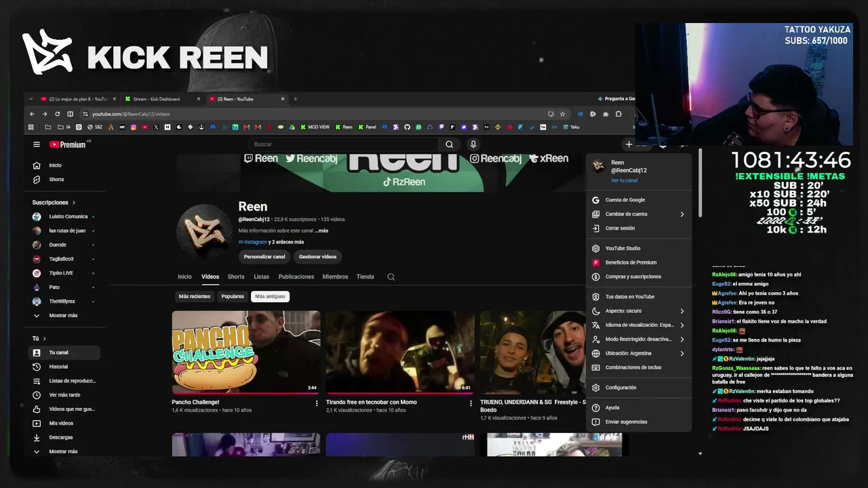This screenshot has height=488, width=868.
Task: Bookmark this page with the star icon
Action: pyautogui.click(x=562, y=114)
